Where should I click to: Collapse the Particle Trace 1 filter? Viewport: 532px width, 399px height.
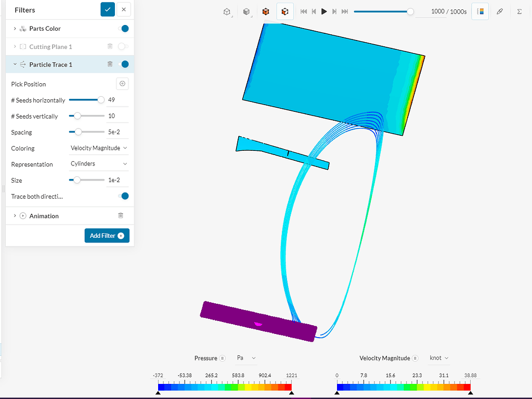click(x=14, y=64)
